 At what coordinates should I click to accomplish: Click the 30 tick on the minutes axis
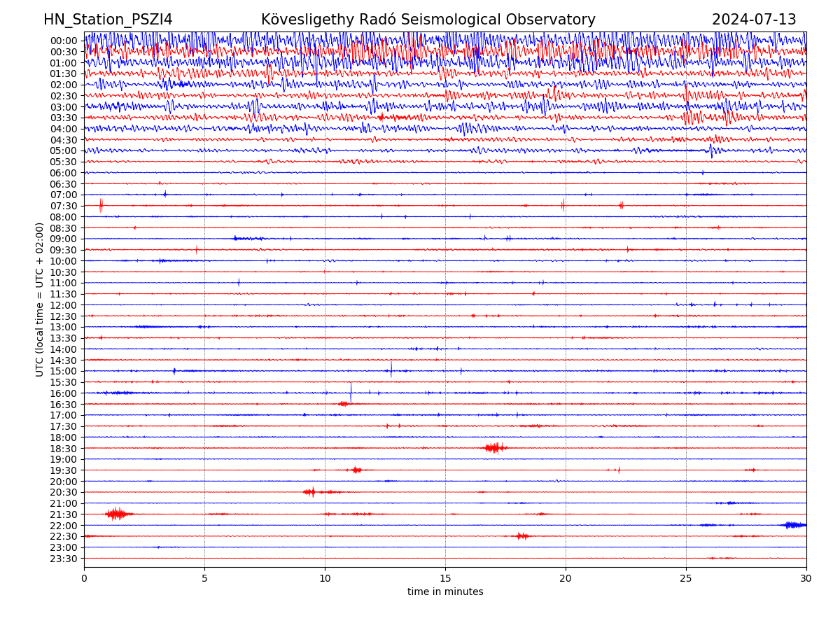pyautogui.click(x=806, y=578)
